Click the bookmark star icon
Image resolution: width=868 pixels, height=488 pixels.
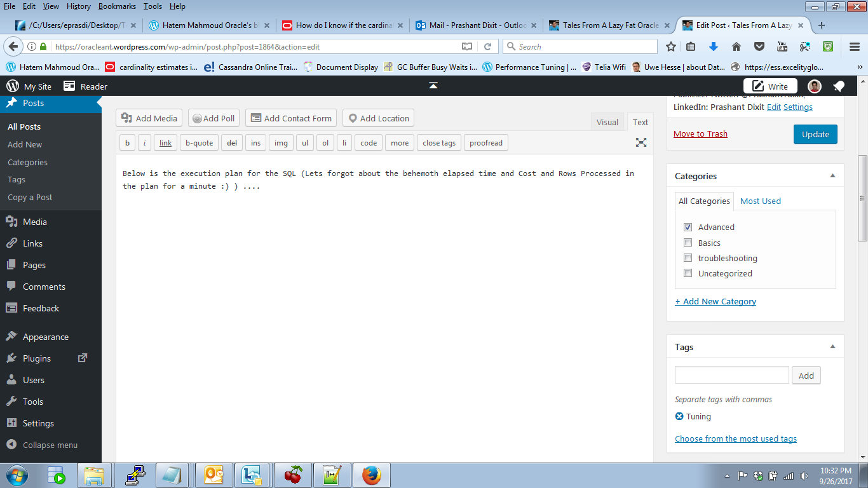coord(671,46)
